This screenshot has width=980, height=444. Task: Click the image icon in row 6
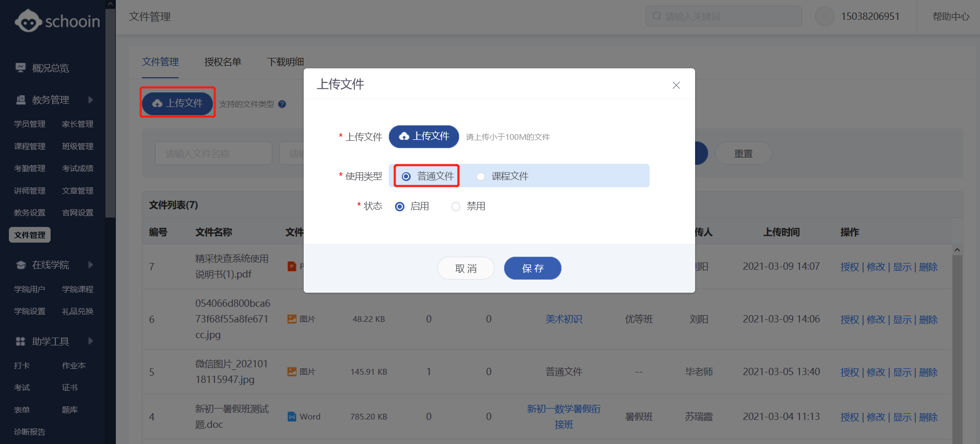click(x=292, y=319)
